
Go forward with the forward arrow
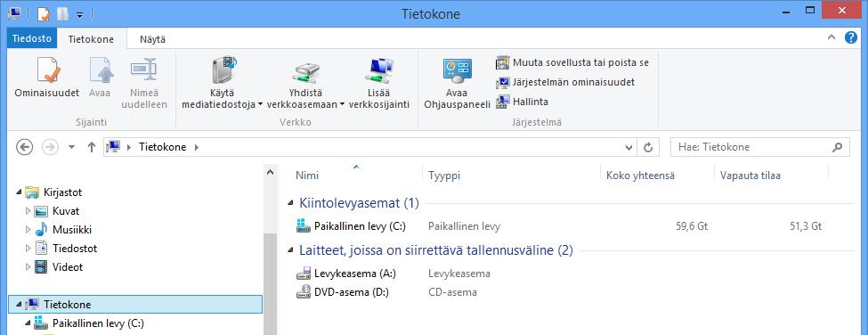(x=51, y=147)
